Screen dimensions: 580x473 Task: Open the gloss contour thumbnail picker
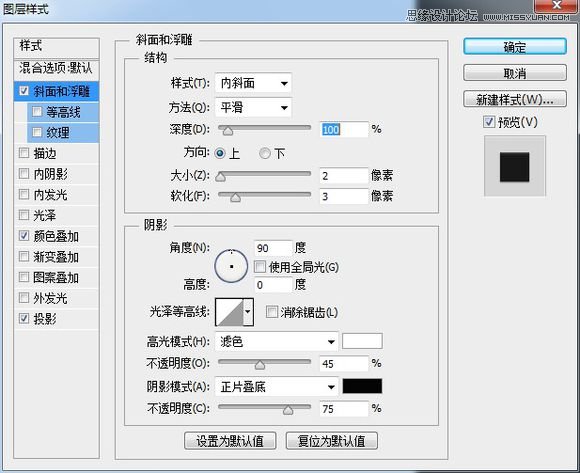pyautogui.click(x=229, y=312)
